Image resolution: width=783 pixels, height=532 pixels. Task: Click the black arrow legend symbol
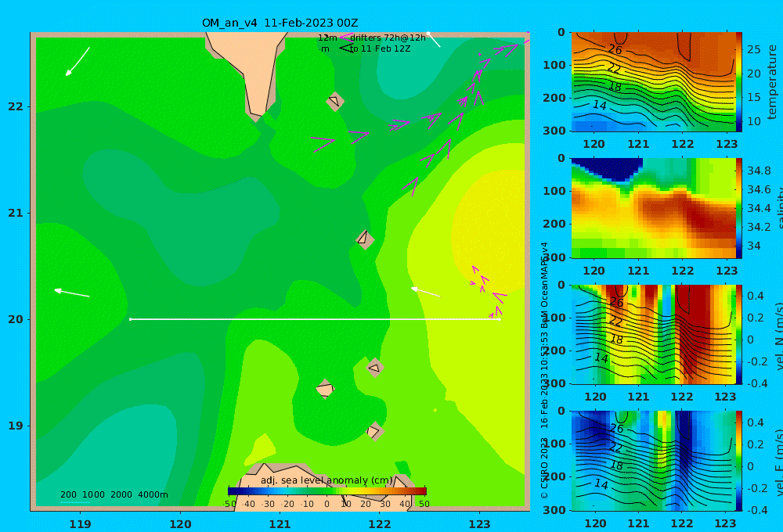click(x=346, y=49)
